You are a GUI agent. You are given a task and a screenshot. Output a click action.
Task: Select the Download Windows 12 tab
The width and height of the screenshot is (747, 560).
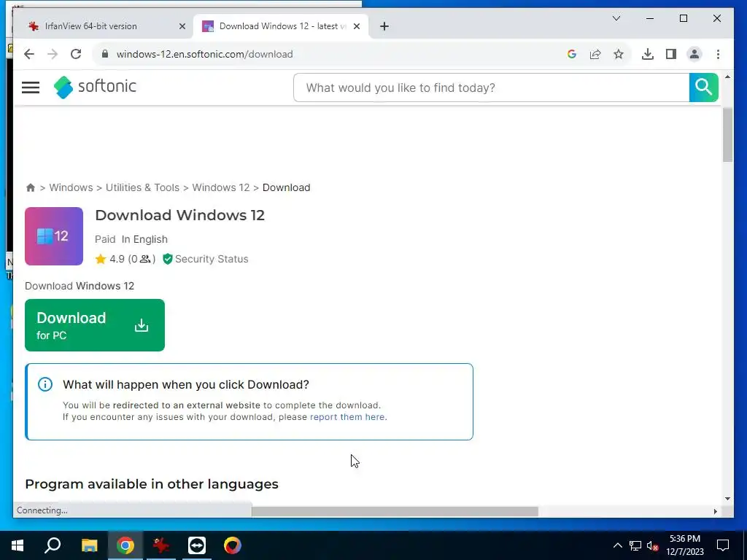[x=281, y=26]
